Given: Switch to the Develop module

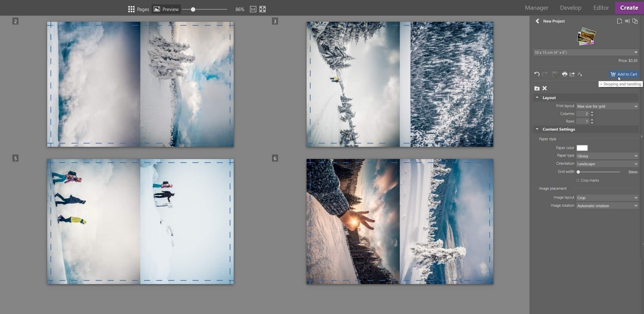Looking at the screenshot, I should [x=570, y=8].
